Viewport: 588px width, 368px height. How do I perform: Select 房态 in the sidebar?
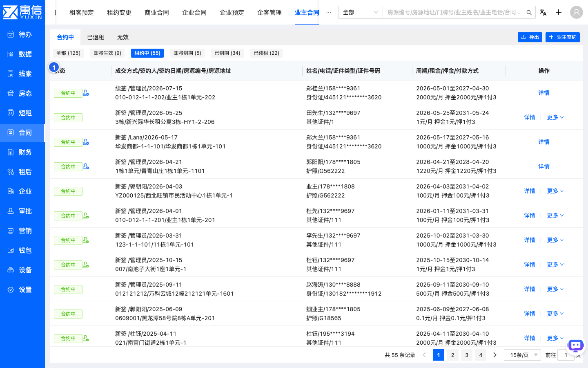(22, 93)
